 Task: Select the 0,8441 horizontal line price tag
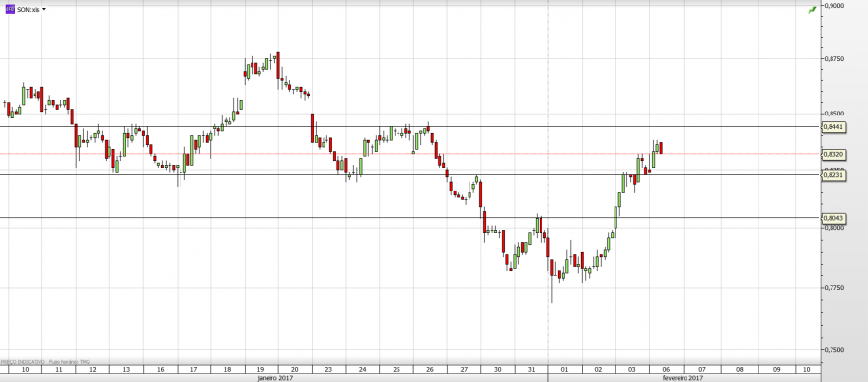click(834, 127)
